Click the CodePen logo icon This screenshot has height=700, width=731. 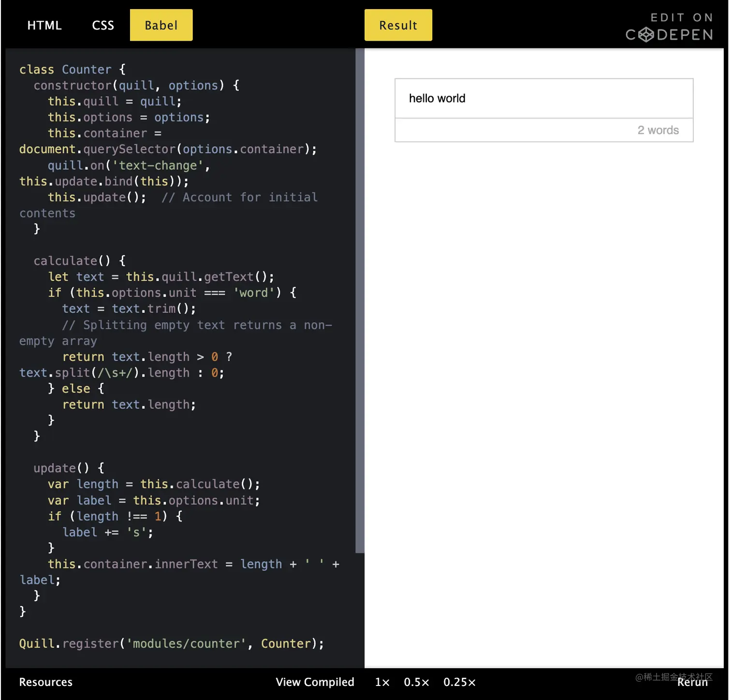pos(646,35)
